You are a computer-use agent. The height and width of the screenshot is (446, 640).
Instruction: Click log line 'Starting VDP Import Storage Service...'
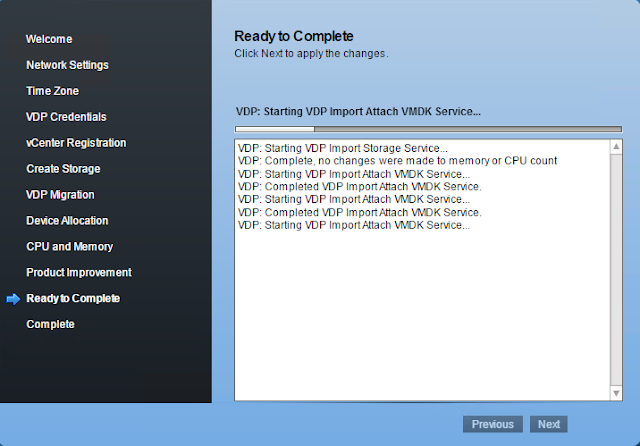(342, 148)
